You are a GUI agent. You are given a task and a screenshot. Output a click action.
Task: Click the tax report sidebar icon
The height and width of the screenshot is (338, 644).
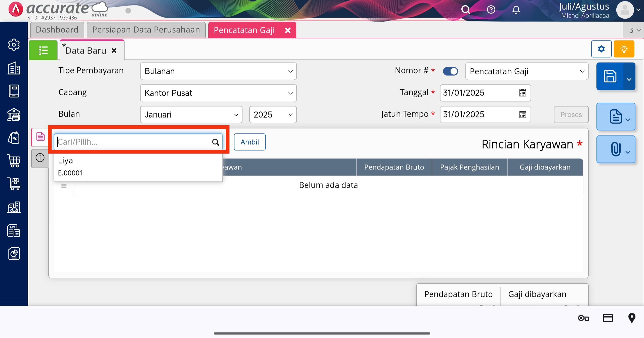[x=14, y=231]
